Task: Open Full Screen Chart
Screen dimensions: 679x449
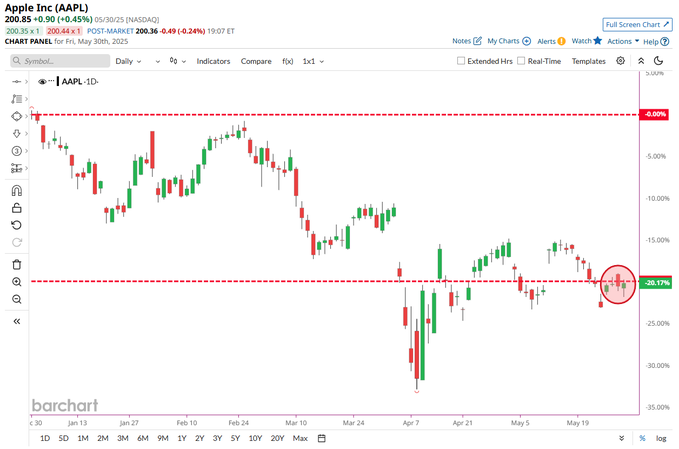Action: 637,25
